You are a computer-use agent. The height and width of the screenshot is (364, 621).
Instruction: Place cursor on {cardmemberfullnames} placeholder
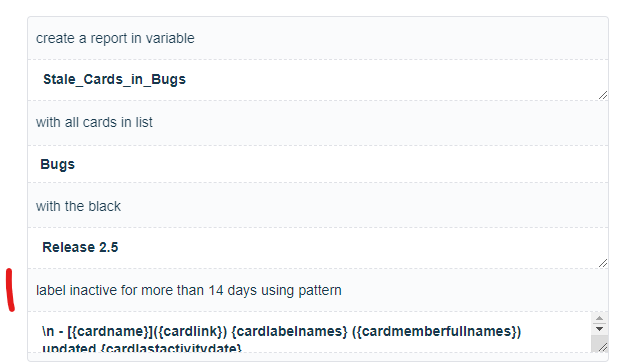[436, 332]
